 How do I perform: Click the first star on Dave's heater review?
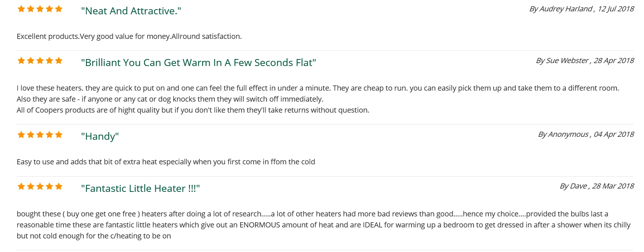coord(21,187)
